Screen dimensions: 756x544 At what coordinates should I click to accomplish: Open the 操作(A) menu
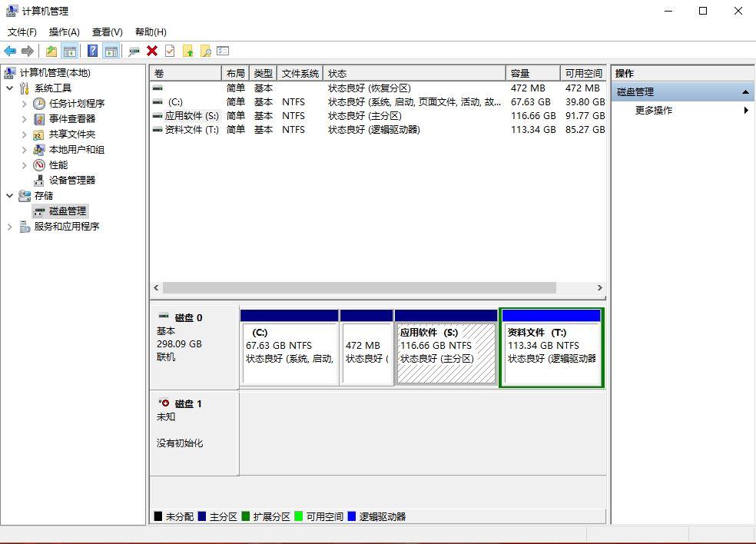[x=64, y=32]
